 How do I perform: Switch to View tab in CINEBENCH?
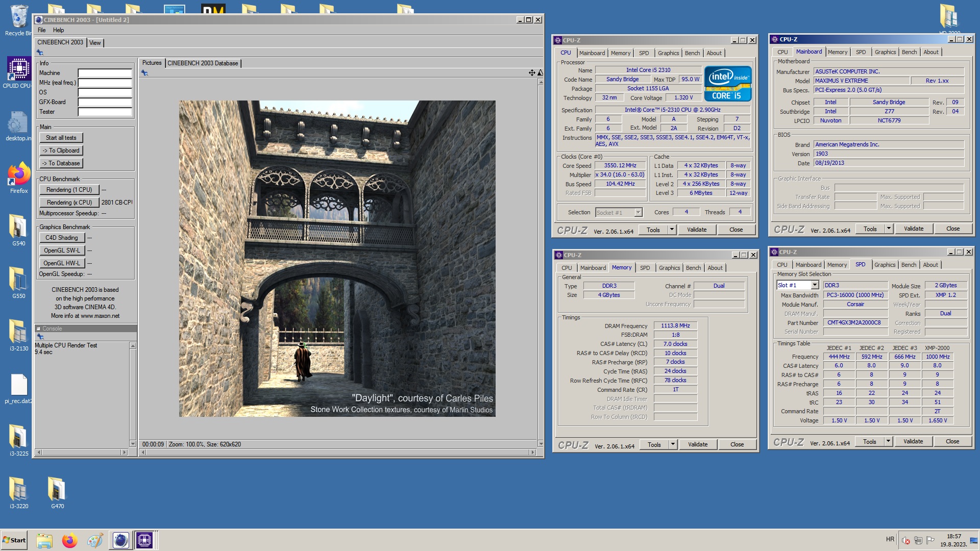pos(95,43)
